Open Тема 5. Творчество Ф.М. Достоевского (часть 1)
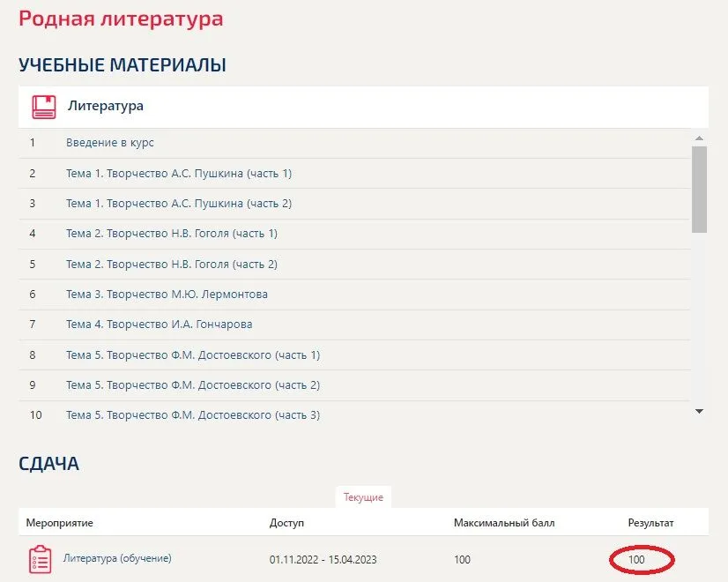 pyautogui.click(x=193, y=355)
